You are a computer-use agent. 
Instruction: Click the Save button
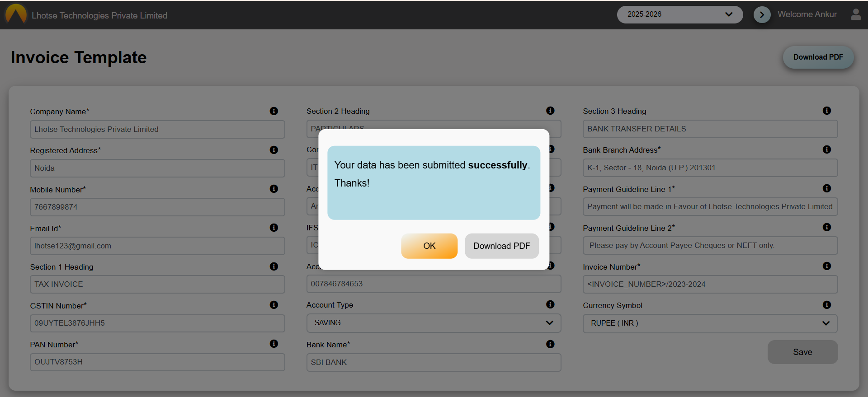tap(802, 352)
